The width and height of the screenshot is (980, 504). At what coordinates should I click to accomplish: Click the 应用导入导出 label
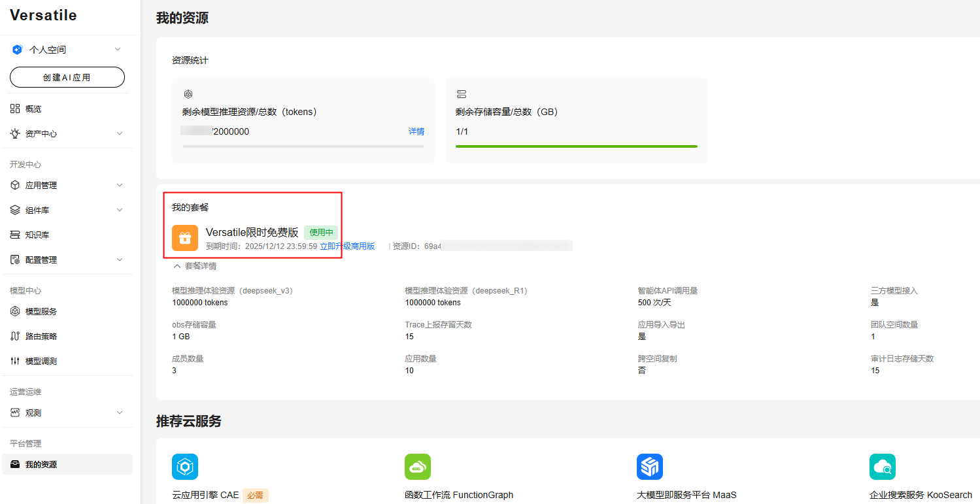pyautogui.click(x=662, y=325)
